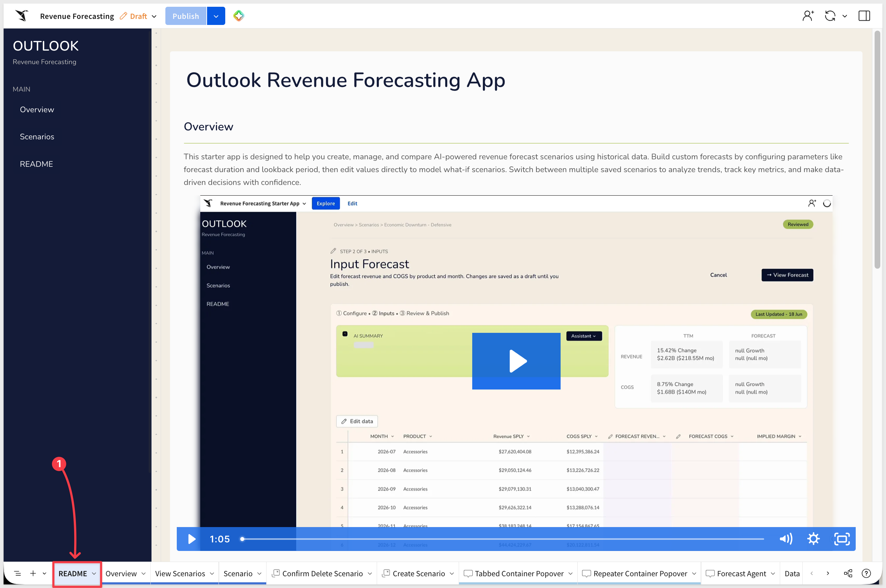Open video settings gear icon
The width and height of the screenshot is (886, 588).
(x=813, y=539)
